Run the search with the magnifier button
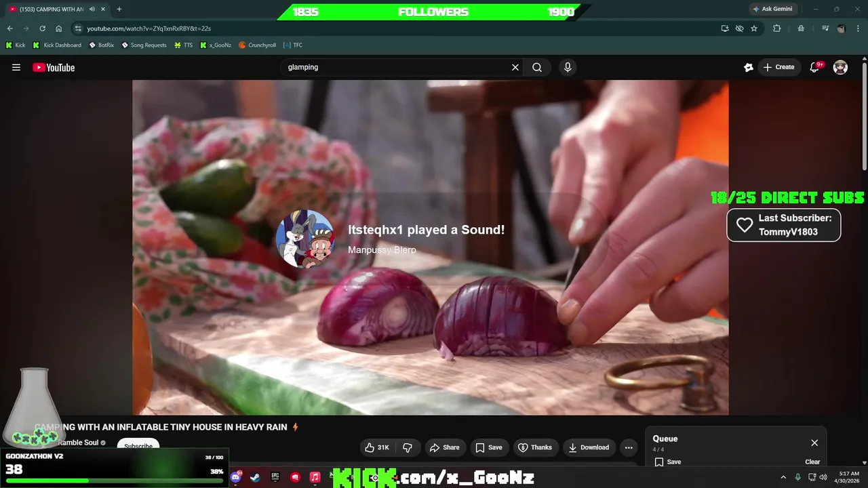This screenshot has height=488, width=868. click(537, 67)
